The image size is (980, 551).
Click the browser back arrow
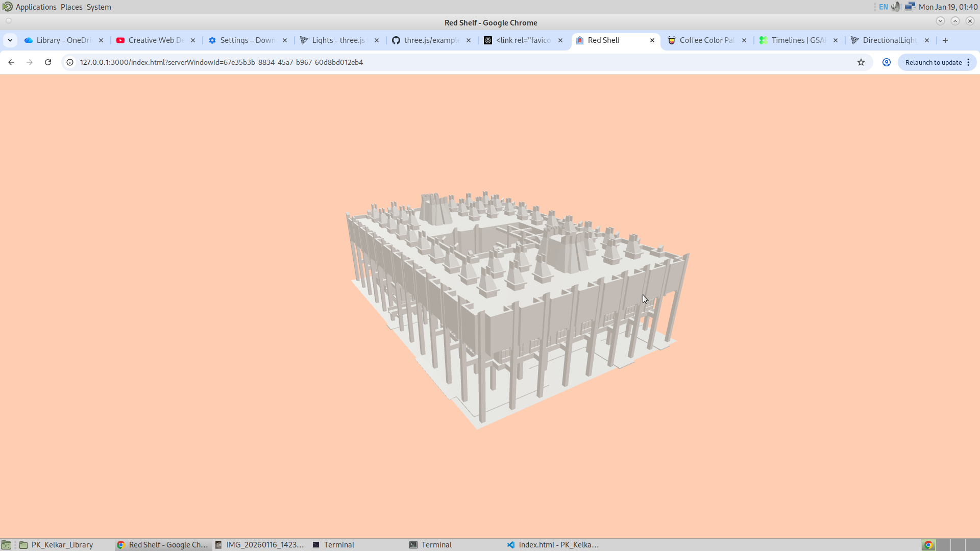[11, 62]
